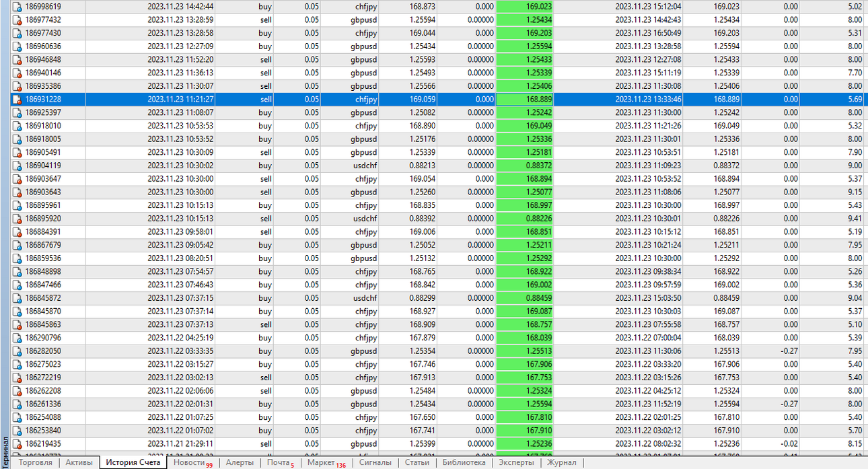Click open time 2023.11.23 12:27:09
Viewport: 868px width, 469px height.
[180, 46]
